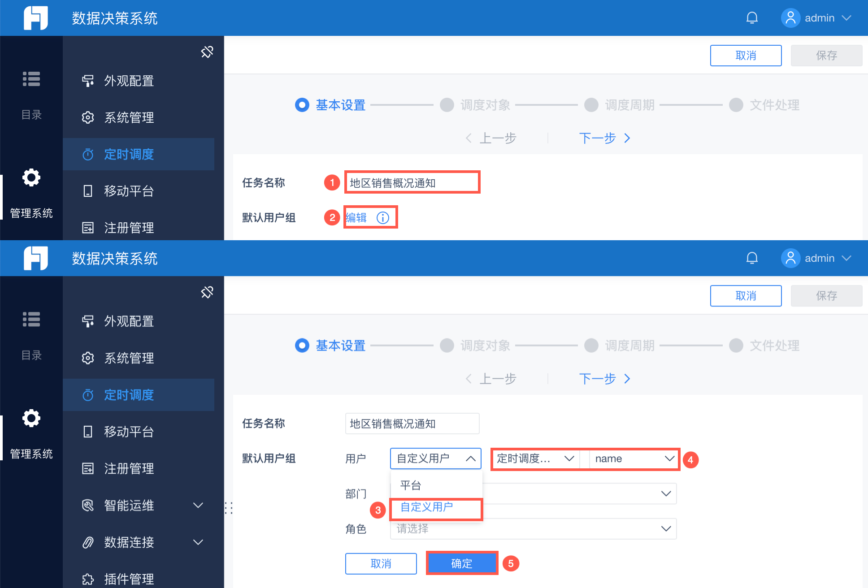Click 编辑 link for 默认用户组
868x588 pixels.
(356, 218)
